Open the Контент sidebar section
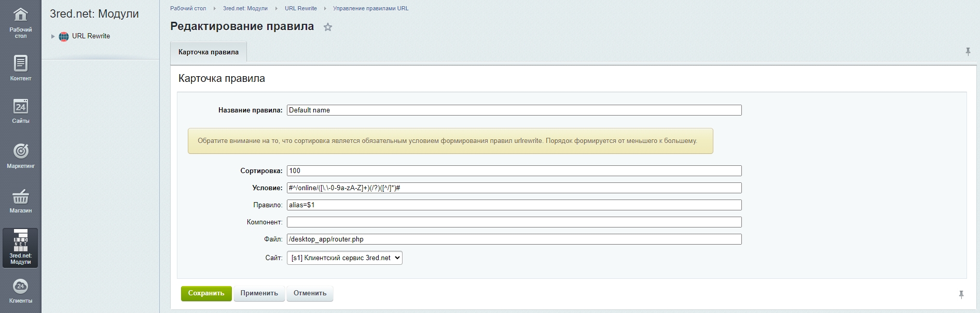Viewport: 980px width, 313px height. [x=20, y=68]
